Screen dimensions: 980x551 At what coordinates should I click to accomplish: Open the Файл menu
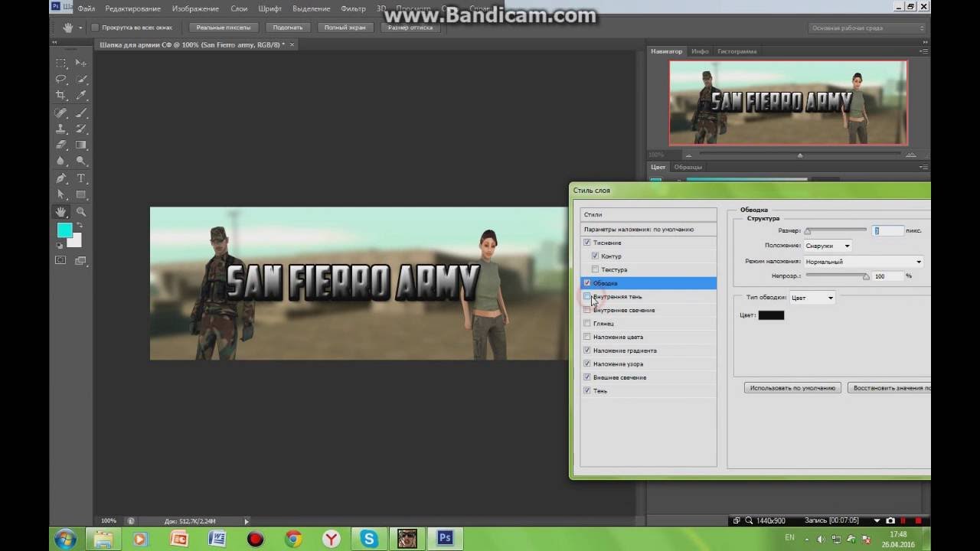click(x=86, y=8)
